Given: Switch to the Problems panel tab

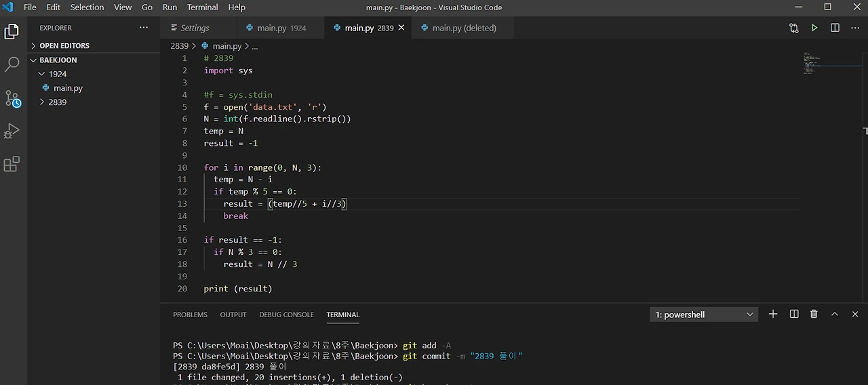Looking at the screenshot, I should [190, 315].
